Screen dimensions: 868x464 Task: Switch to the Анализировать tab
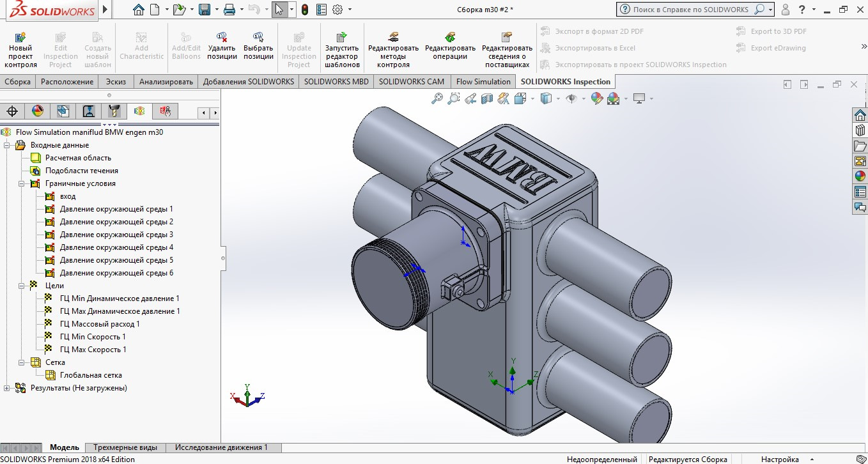point(166,81)
